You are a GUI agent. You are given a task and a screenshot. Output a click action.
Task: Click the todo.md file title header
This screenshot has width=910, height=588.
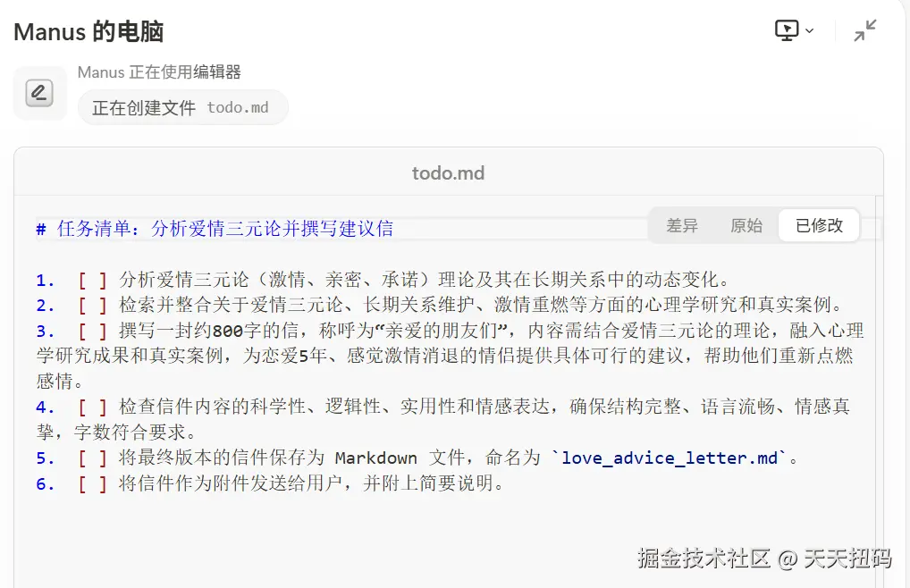tap(448, 172)
